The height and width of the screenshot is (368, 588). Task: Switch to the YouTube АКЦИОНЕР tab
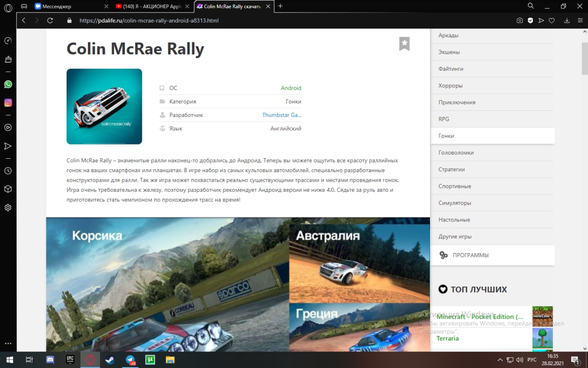point(153,6)
